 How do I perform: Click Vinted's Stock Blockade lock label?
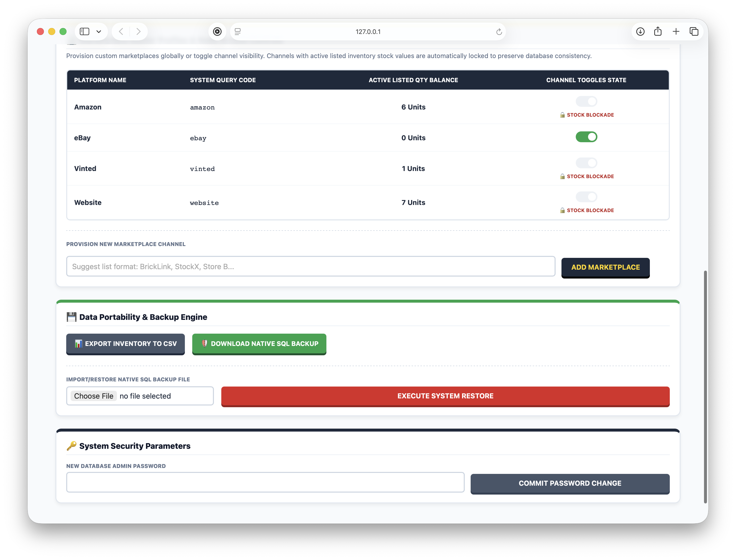click(587, 176)
